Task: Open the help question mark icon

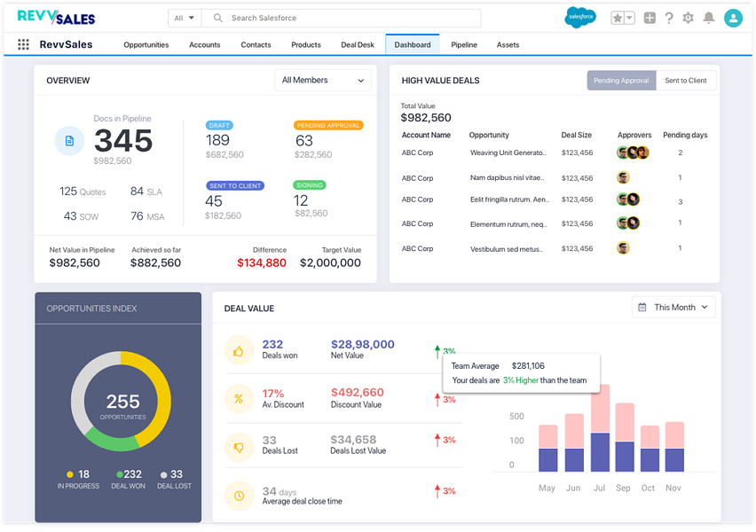Action: tap(669, 18)
